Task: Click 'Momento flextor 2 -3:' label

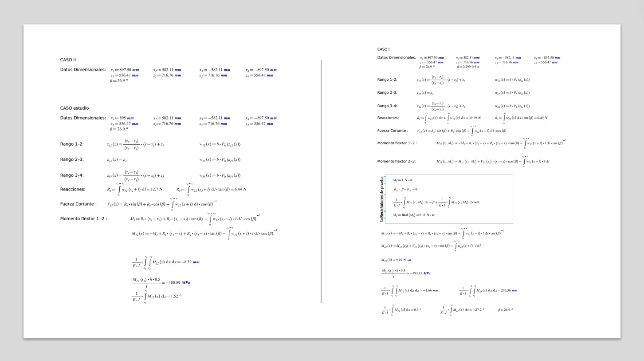Action: (x=397, y=161)
